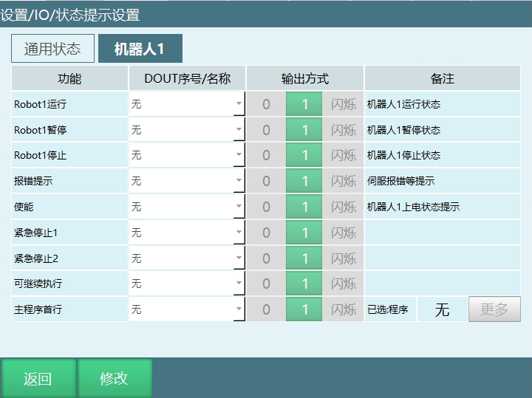
Task: Click the 返回 button
Action: coord(38,378)
